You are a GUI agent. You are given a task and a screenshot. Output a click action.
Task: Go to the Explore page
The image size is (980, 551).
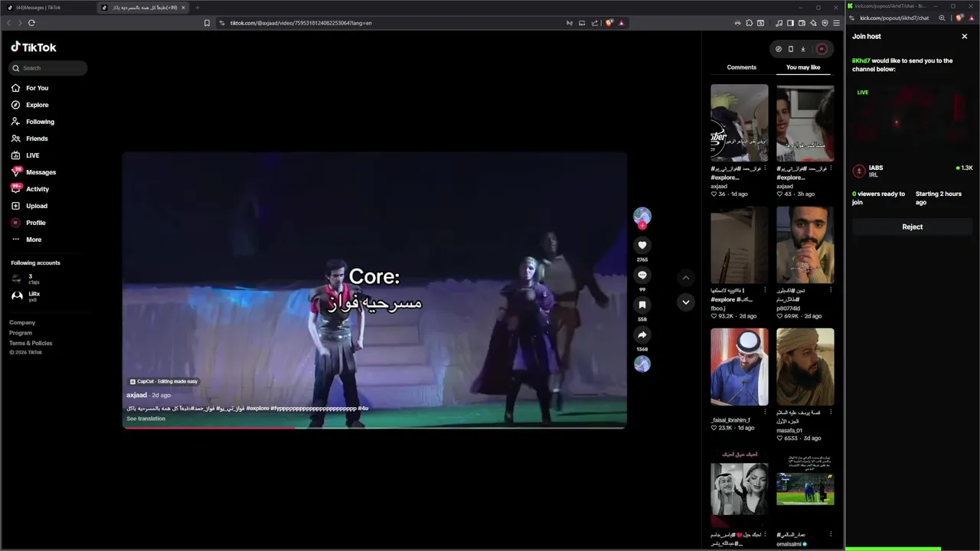[31, 105]
